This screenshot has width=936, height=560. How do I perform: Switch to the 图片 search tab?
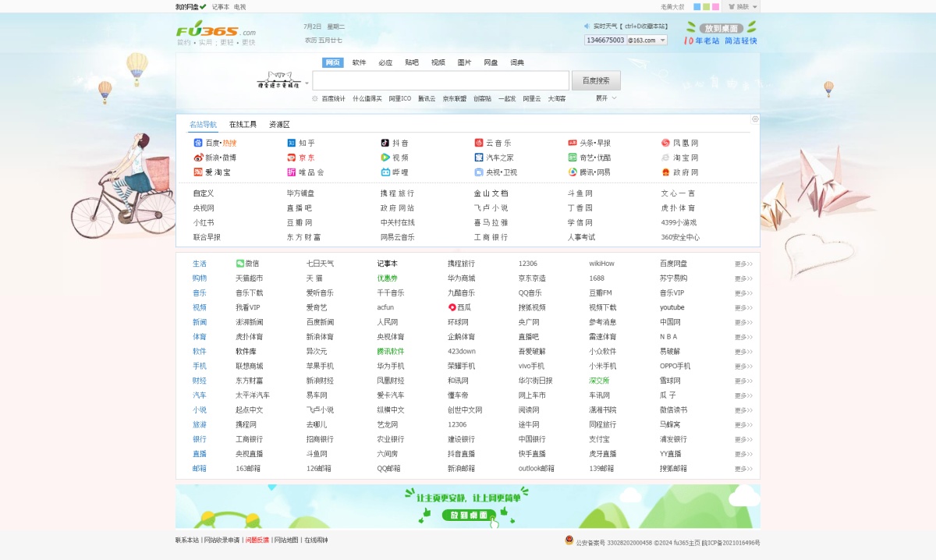pyautogui.click(x=464, y=62)
